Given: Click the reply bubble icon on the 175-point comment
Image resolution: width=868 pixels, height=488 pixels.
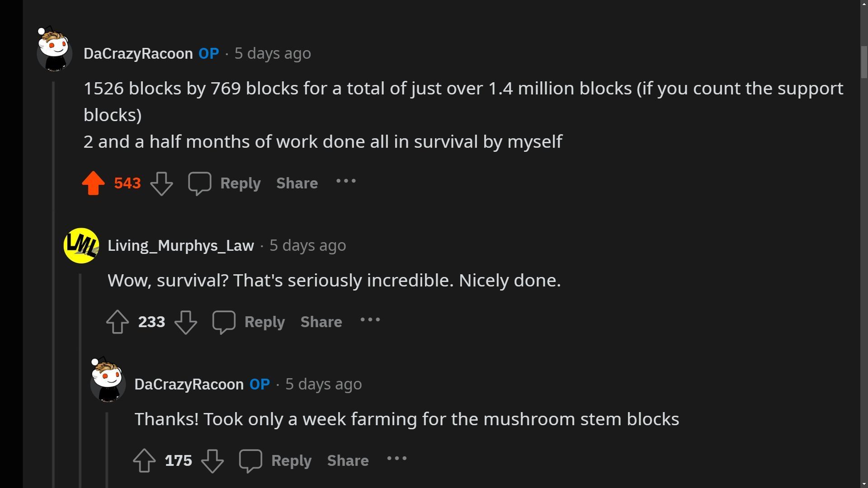Looking at the screenshot, I should [x=250, y=460].
